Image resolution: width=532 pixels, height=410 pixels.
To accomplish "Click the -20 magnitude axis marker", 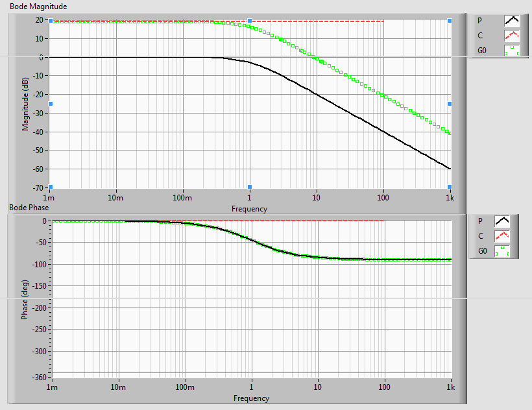I will (x=38, y=95).
